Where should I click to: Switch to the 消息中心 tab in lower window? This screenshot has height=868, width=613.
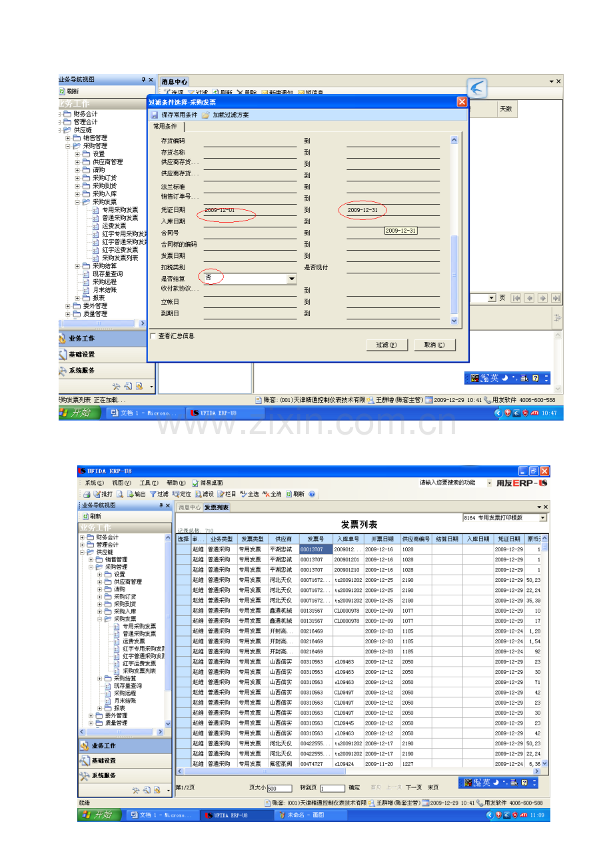tap(189, 507)
